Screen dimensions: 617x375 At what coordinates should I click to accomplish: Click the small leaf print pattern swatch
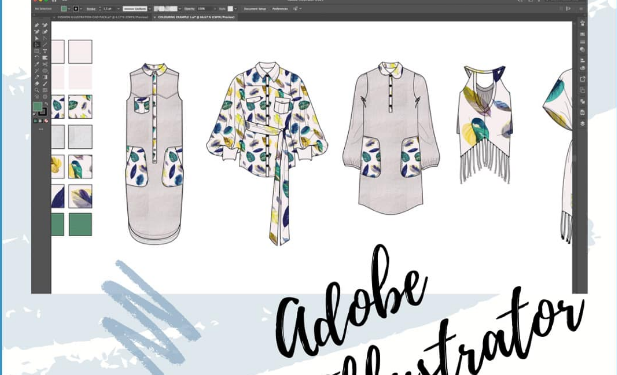80,106
